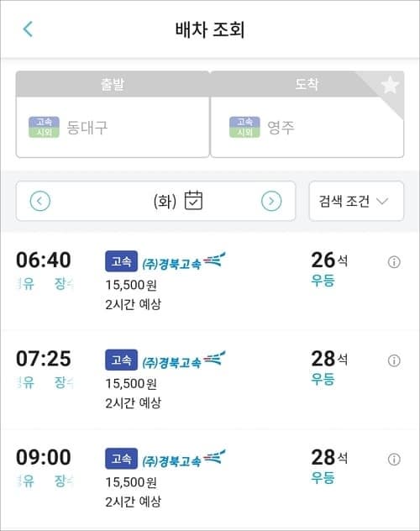Change the departure terminal 동대구

(x=113, y=128)
